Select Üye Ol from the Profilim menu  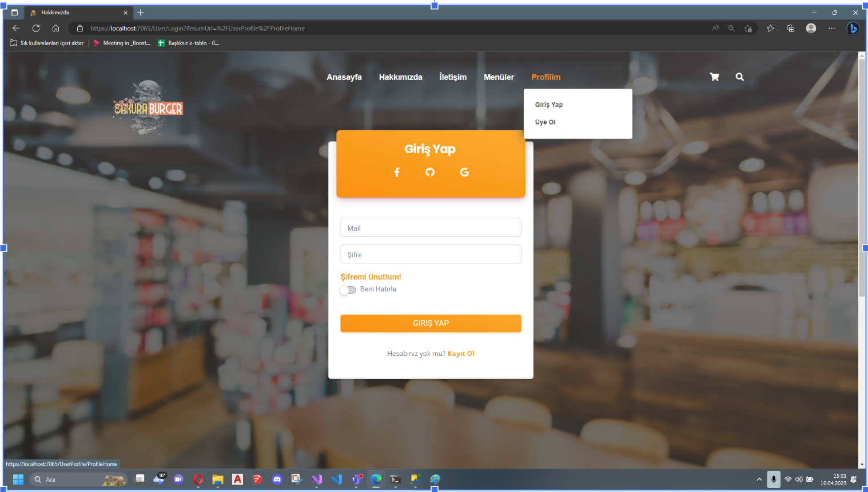(x=544, y=122)
